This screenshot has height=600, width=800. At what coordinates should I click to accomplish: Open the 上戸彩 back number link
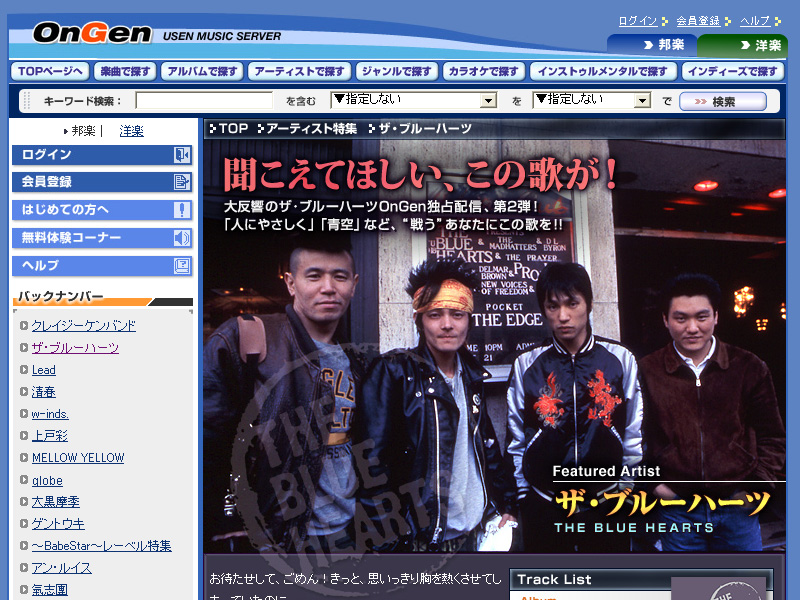point(49,436)
